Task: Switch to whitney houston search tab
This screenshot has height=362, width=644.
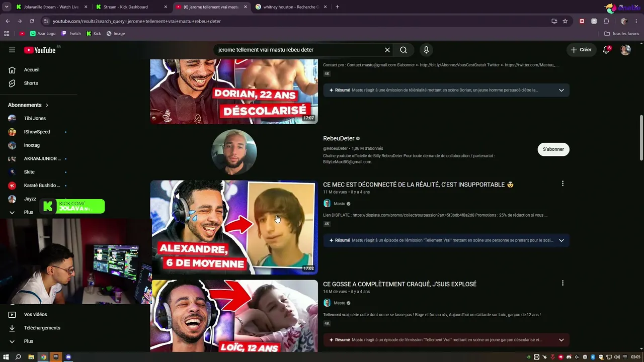Action: (x=291, y=7)
